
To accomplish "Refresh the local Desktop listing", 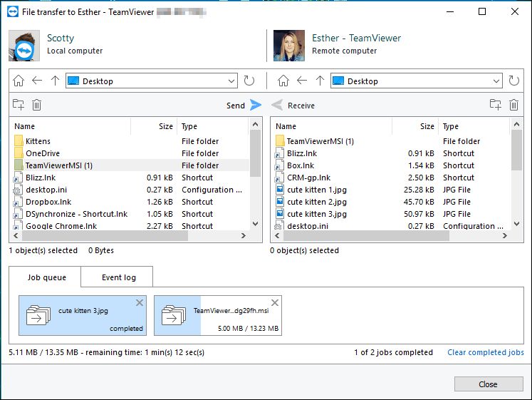I will tap(249, 81).
